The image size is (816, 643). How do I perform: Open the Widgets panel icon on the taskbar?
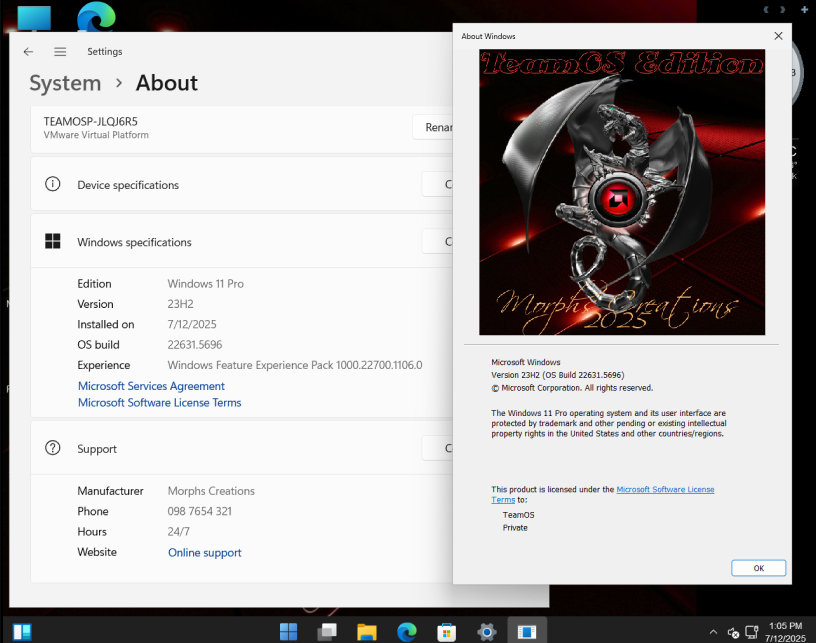[x=22, y=632]
